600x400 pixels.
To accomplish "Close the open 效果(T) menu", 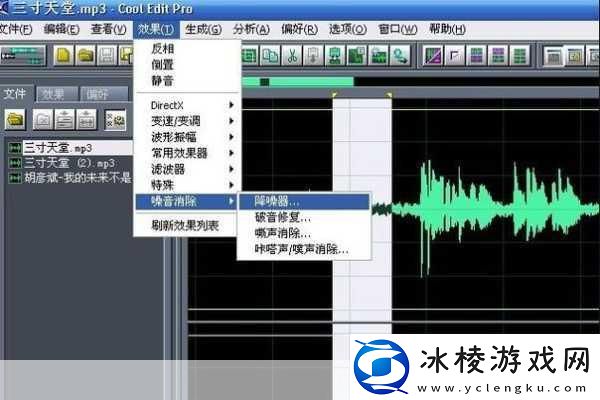I will pyautogui.click(x=156, y=29).
